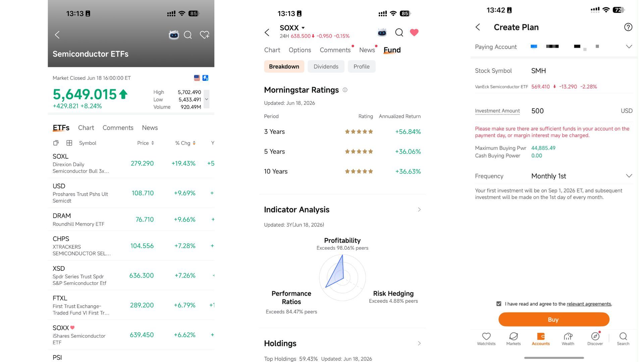
Task: Open the XSD Spdr S&P Semiconductor row
Action: (131, 276)
